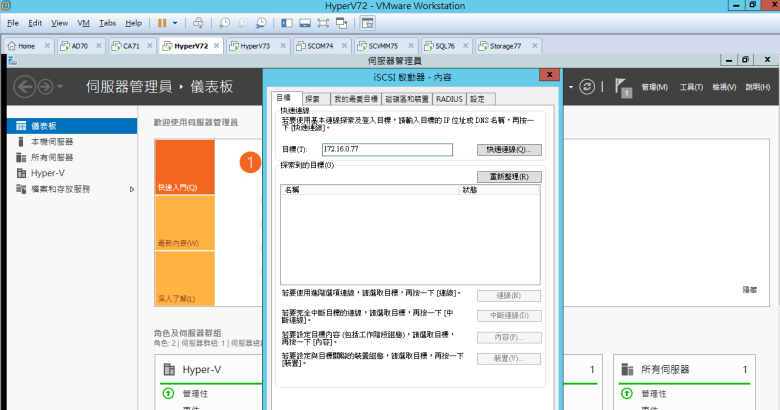Open the navigation history dropdown arrow

tap(61, 87)
